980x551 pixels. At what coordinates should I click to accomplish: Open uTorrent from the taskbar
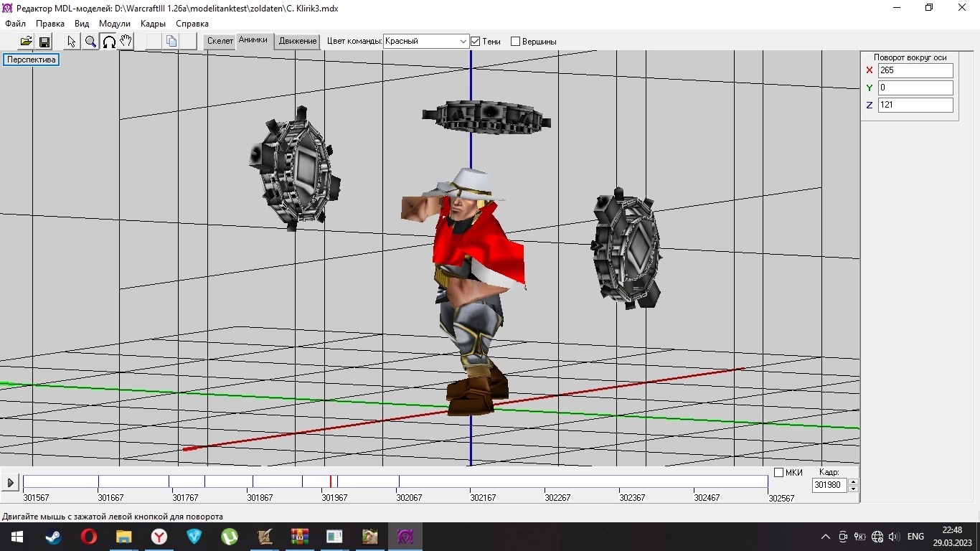coord(229,537)
